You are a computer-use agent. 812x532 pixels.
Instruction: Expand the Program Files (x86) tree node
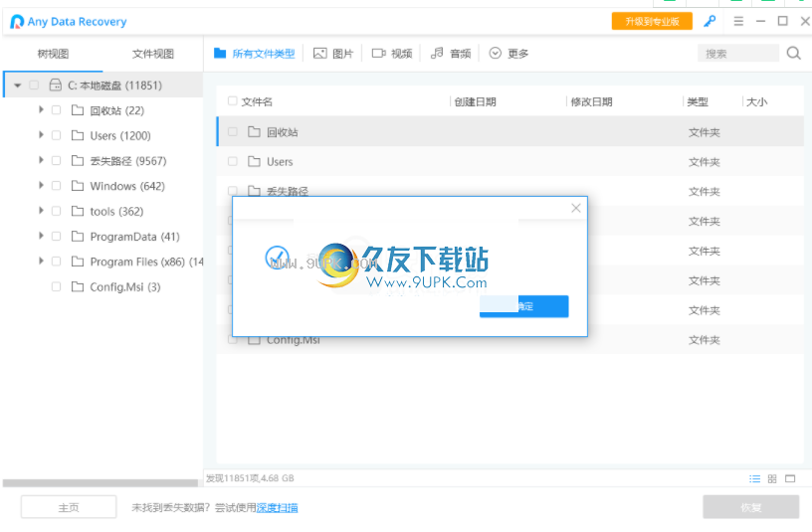tap(41, 262)
